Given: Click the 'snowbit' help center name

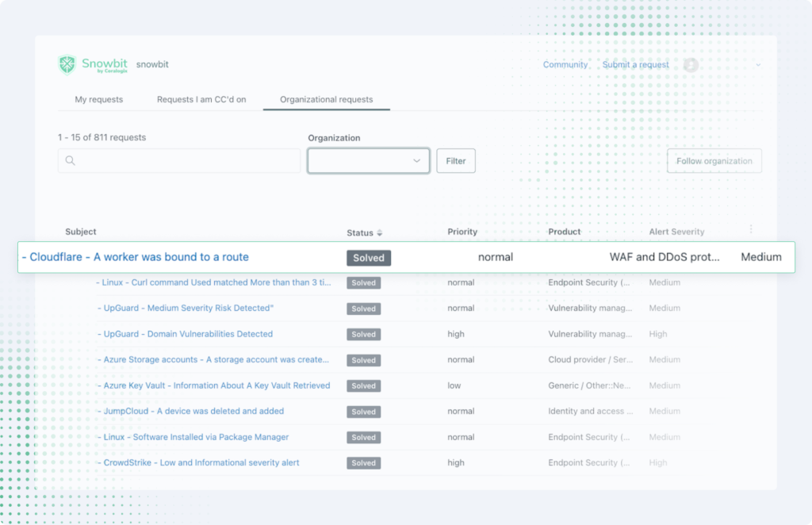Looking at the screenshot, I should point(152,64).
